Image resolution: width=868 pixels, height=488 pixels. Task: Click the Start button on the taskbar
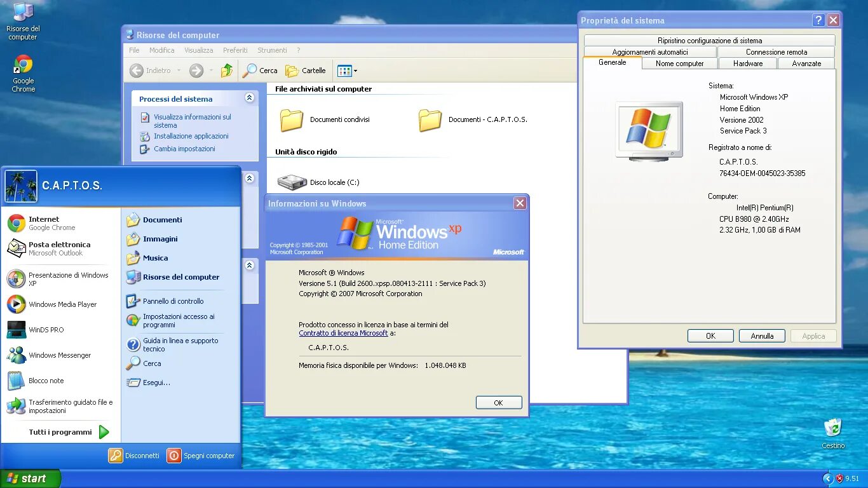click(x=31, y=478)
